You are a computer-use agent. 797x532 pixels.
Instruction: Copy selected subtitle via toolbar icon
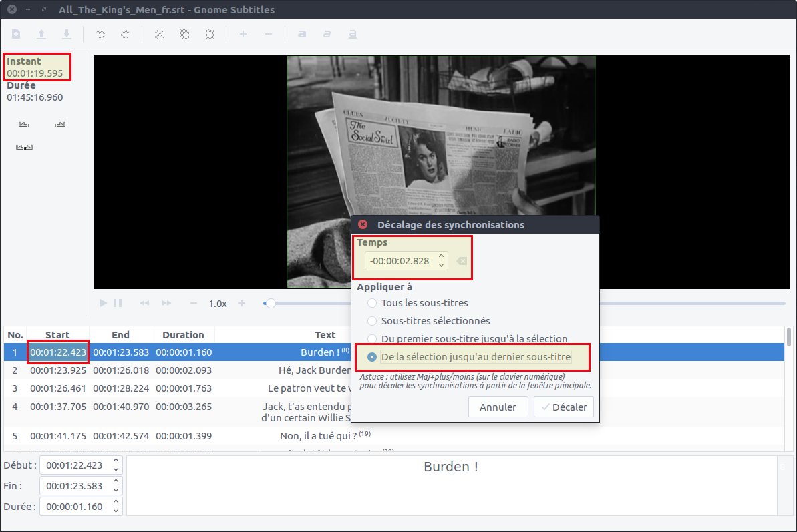coord(184,34)
